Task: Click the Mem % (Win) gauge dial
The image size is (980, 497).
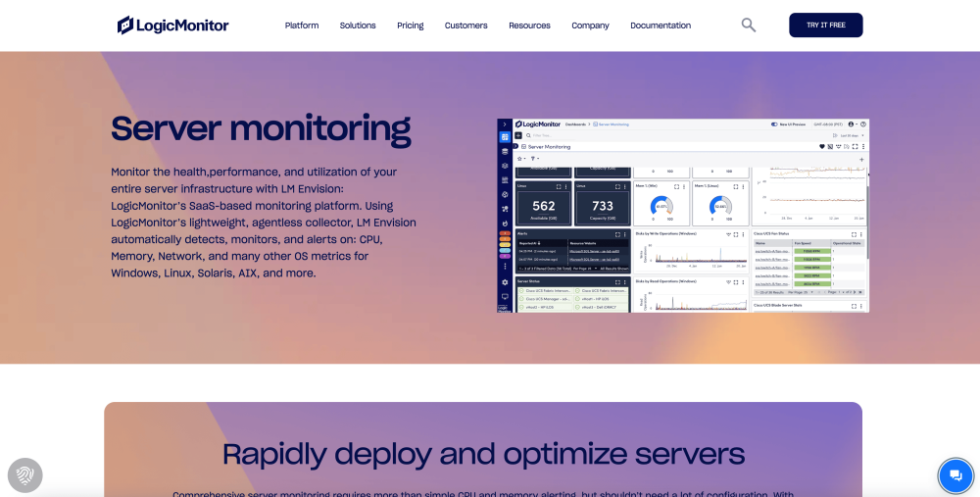Action: tap(661, 205)
